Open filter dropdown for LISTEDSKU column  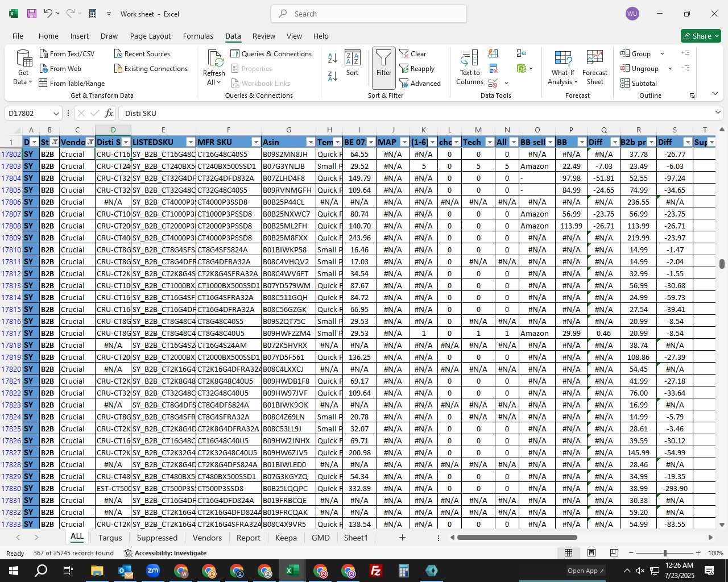(191, 142)
